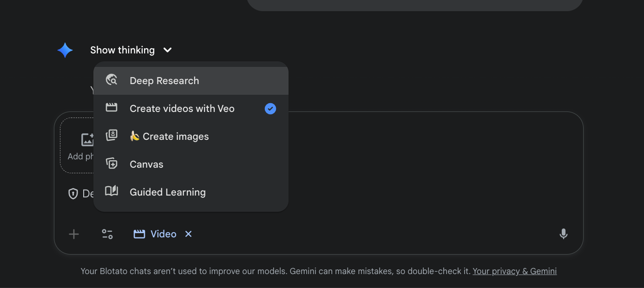Click the clapperboard icon on Video chip
The width and height of the screenshot is (644, 288).
139,234
